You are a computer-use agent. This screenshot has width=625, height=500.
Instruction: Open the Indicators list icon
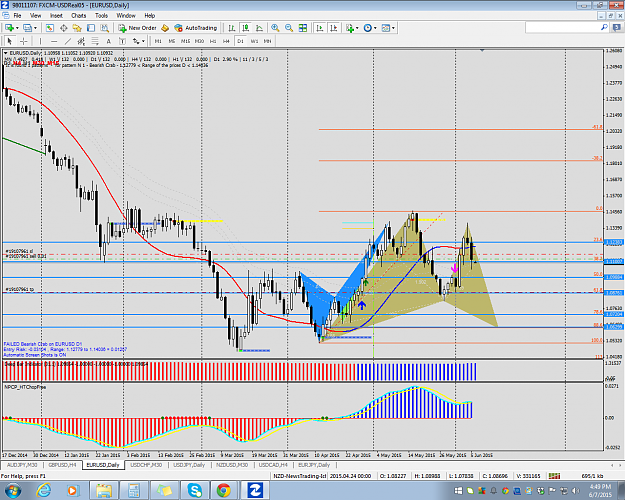point(350,28)
